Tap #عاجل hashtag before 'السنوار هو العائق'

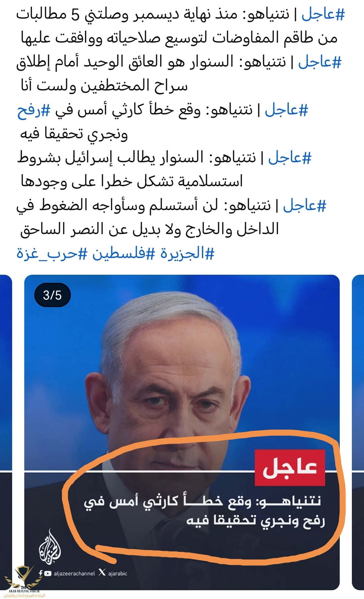coord(320,62)
